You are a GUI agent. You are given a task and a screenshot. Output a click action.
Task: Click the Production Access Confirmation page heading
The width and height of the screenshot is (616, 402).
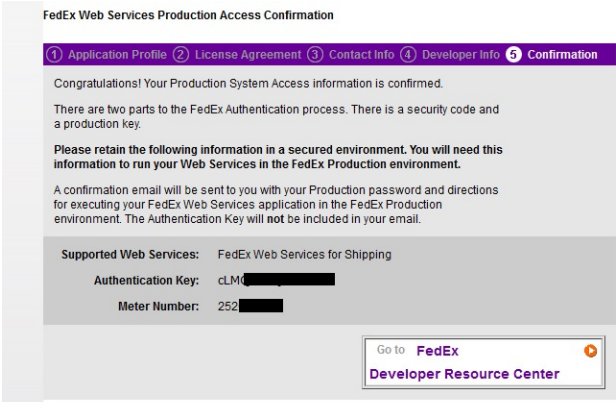coord(187,16)
